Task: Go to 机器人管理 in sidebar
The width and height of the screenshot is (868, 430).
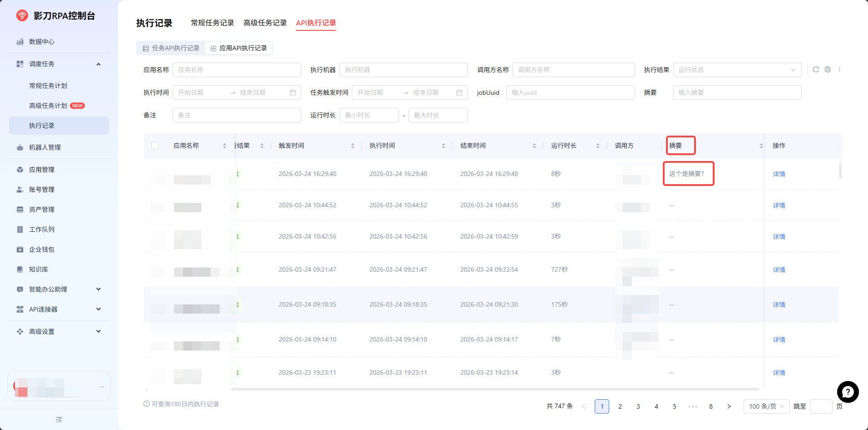Action: [44, 147]
